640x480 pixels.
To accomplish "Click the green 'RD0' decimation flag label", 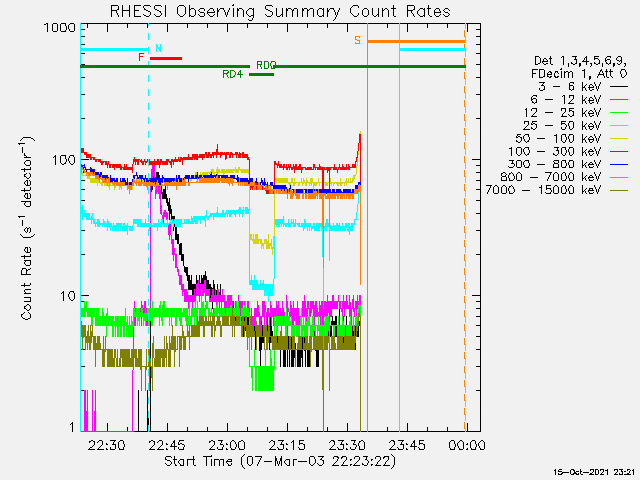I will pyautogui.click(x=266, y=65).
